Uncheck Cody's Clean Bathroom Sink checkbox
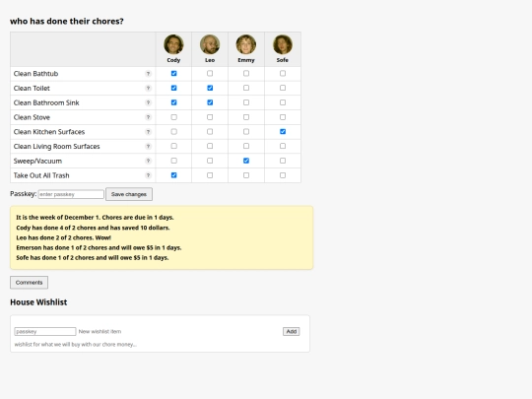 tap(173, 102)
